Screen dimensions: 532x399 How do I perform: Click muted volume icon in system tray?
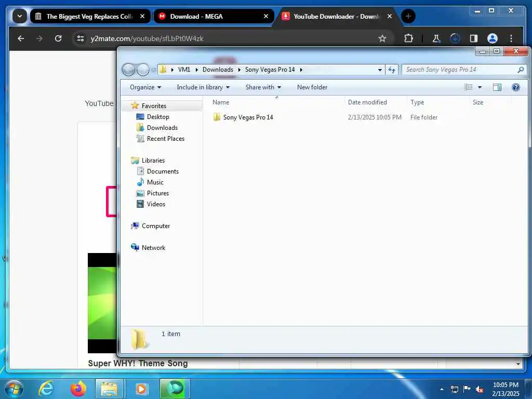480,389
